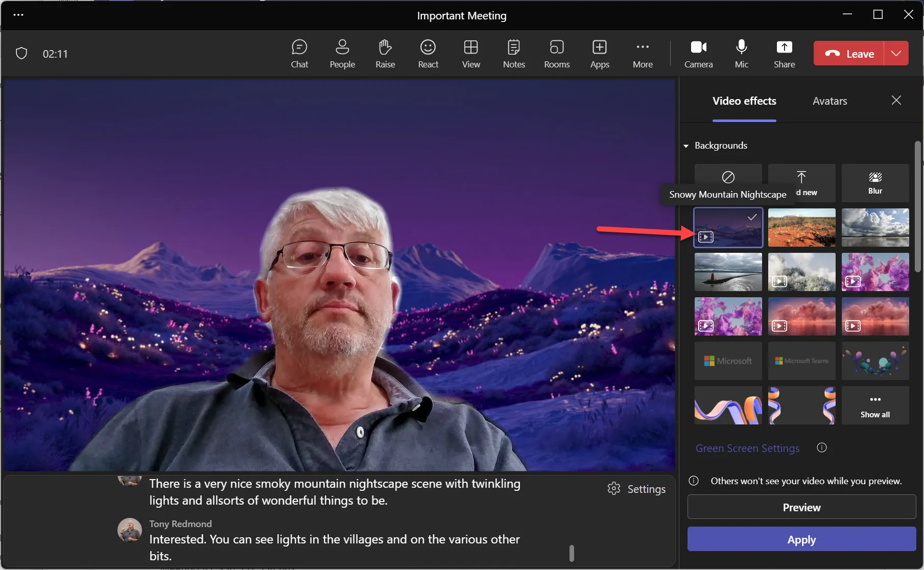The width and height of the screenshot is (924, 570).
Task: Click the video effects panel scrollbar
Action: click(917, 207)
